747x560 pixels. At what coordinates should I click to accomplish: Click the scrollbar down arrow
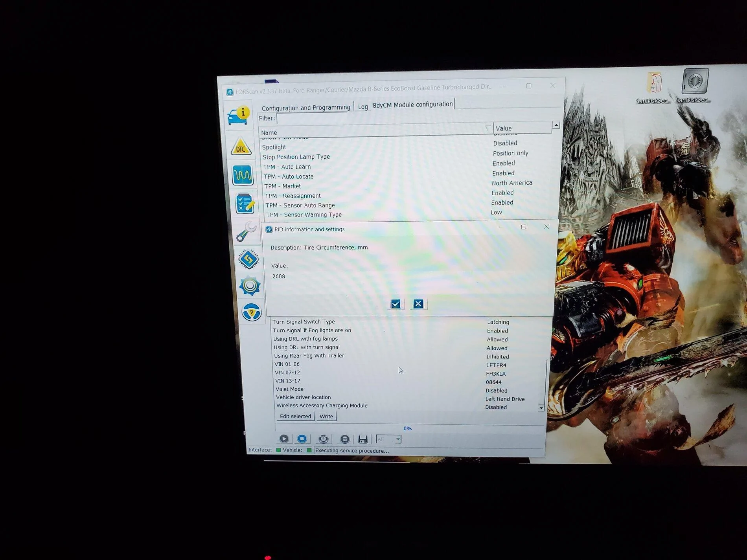coord(541,408)
